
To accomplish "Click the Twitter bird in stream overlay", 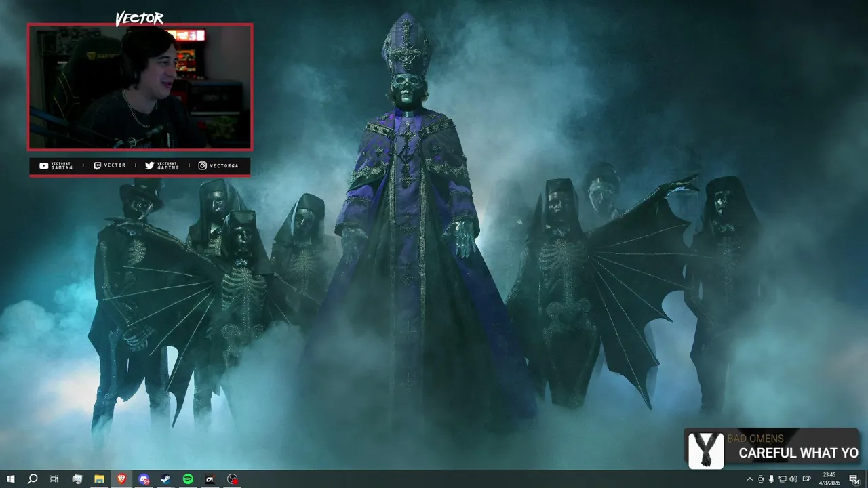I will tap(149, 165).
